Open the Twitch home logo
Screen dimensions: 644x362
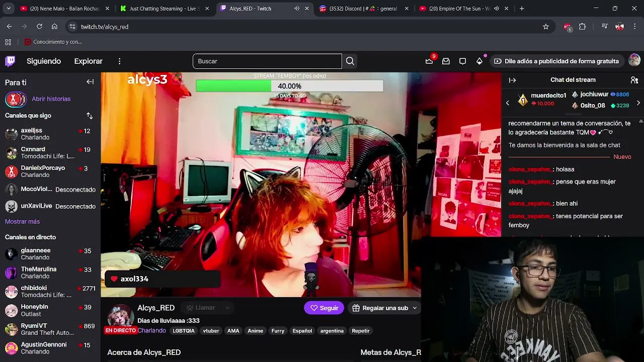click(10, 61)
